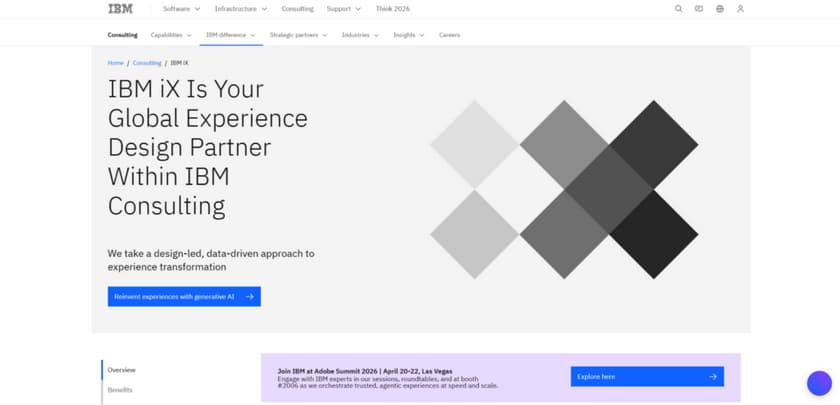Click the Home breadcrumb link
The height and width of the screenshot is (405, 840).
point(115,63)
